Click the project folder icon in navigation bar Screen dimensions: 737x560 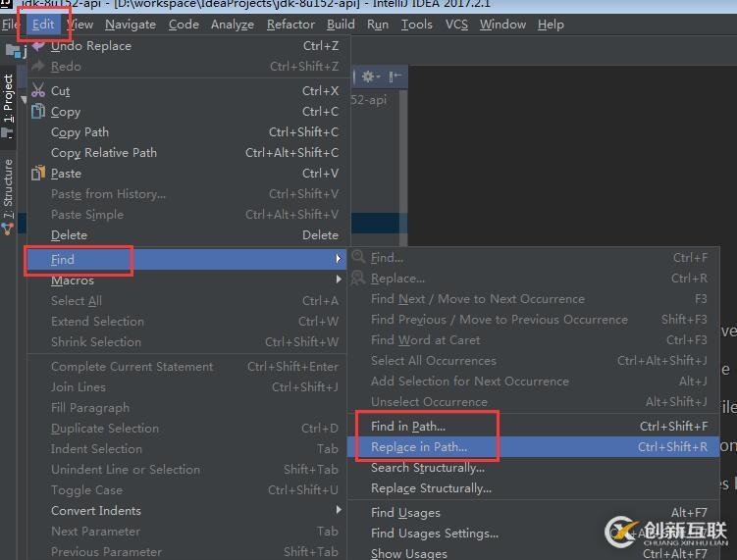13,50
